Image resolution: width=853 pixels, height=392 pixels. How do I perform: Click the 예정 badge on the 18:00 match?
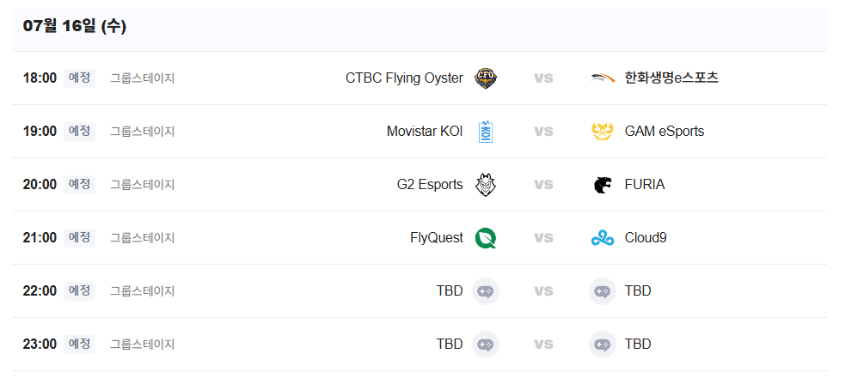click(79, 78)
